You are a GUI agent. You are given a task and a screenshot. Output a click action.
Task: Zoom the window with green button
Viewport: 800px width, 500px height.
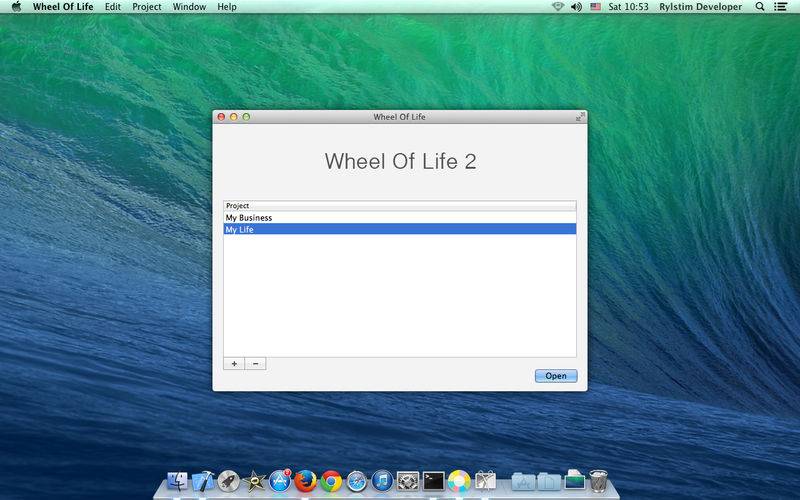246,117
